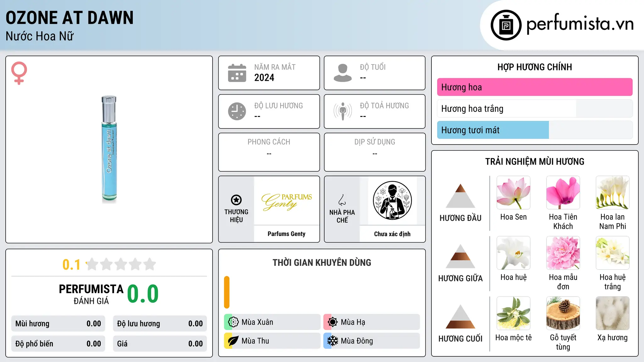Click the Mùa Xuân flower icon

(233, 322)
